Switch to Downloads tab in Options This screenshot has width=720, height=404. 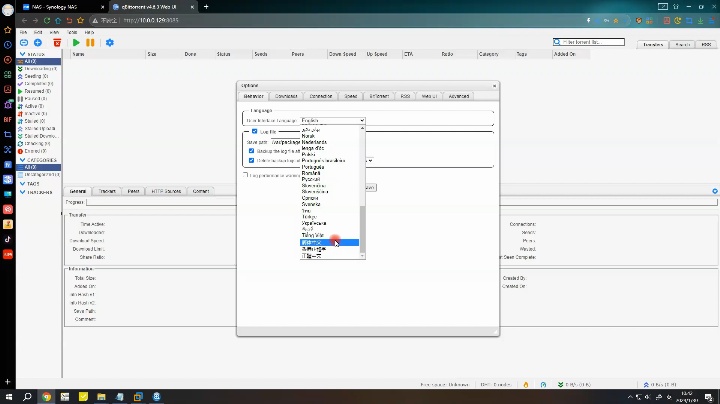(286, 96)
